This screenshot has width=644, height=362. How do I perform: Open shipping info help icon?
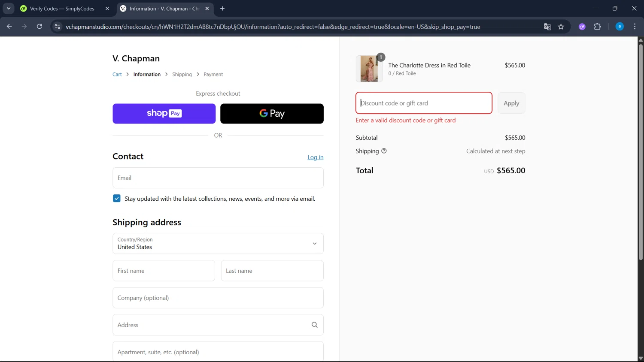pos(384,151)
